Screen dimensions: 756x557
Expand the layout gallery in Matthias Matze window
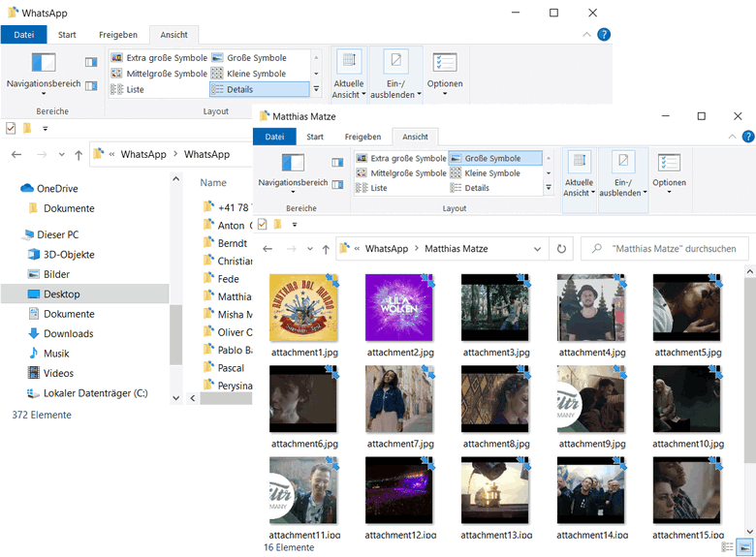(549, 187)
